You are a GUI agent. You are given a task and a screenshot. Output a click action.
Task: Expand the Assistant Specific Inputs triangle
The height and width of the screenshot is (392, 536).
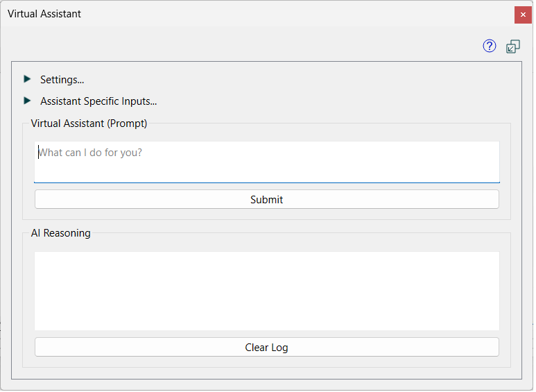point(27,101)
